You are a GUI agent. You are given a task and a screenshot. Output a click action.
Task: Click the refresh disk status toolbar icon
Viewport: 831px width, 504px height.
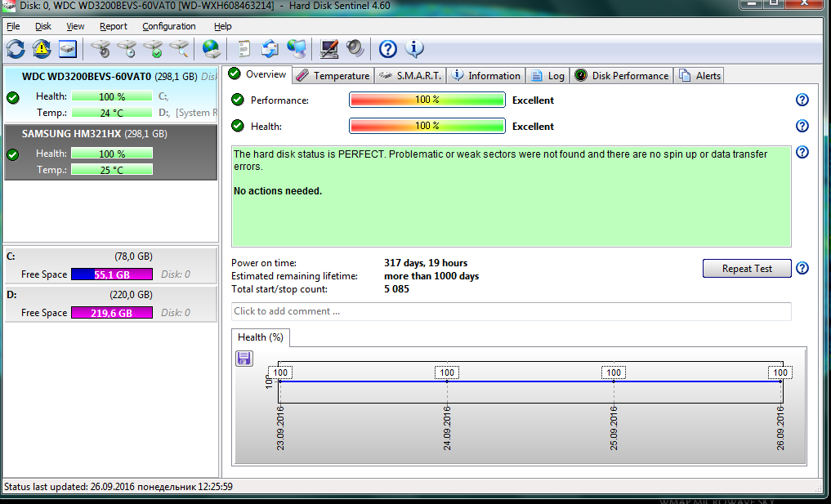coord(16,49)
